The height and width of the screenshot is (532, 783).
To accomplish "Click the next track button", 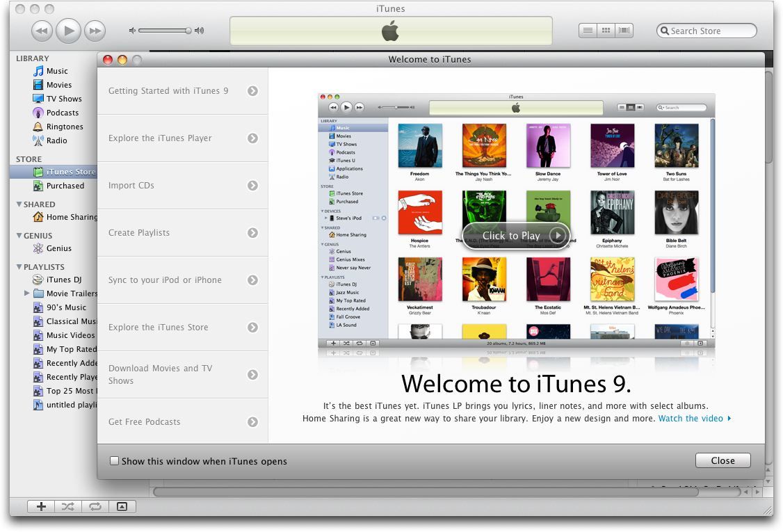I will (x=95, y=31).
